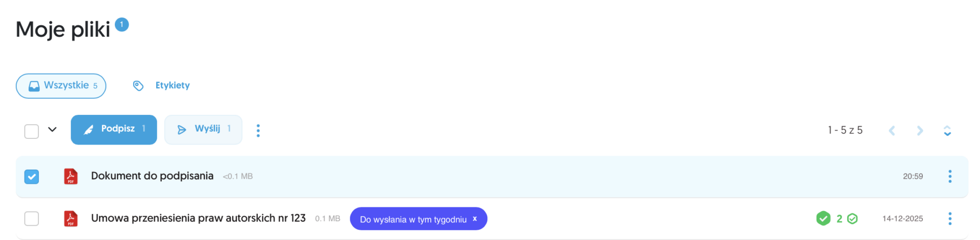980x240 pixels.
Task: Uncheck the Dokument do podpisania checkbox
Action: pyautogui.click(x=32, y=177)
